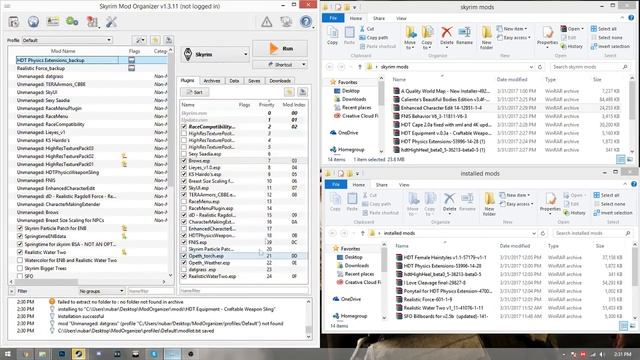Screen dimensions: 640x360
Task: Click refresh icon in skyrim mods address bar
Action: [x=540, y=67]
